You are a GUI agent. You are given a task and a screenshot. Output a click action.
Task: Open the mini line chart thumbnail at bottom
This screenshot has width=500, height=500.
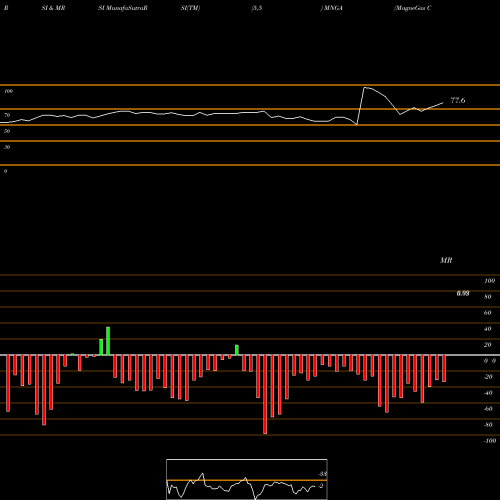pyautogui.click(x=247, y=479)
